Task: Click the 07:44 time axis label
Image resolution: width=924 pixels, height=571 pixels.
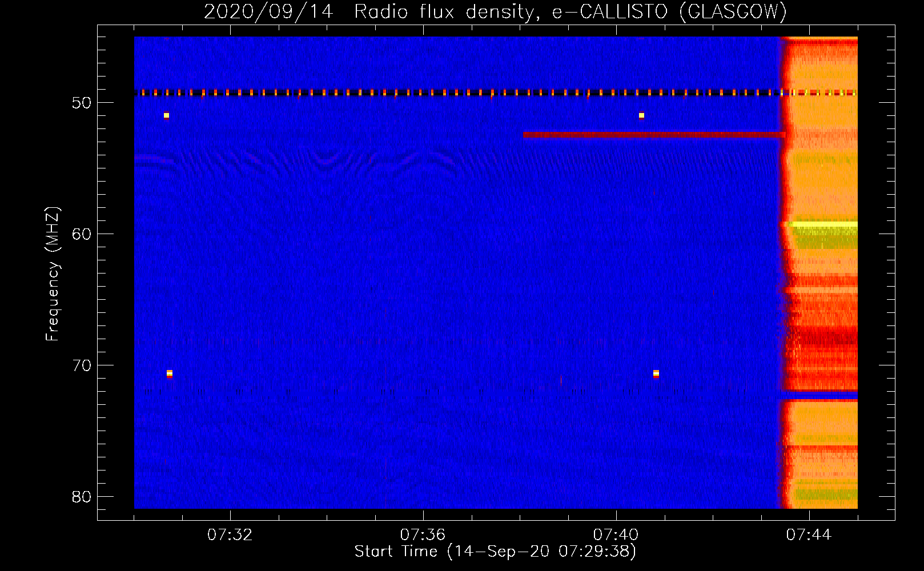Action: (809, 535)
